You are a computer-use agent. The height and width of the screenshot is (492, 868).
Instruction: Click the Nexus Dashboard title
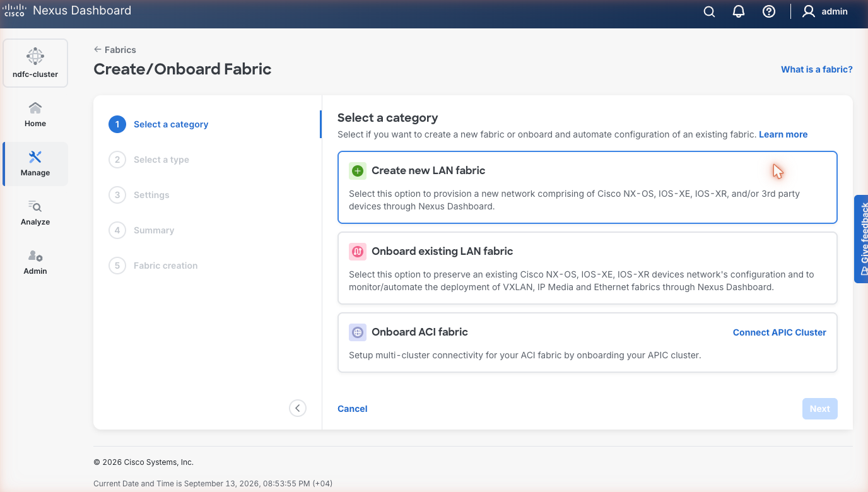(82, 11)
